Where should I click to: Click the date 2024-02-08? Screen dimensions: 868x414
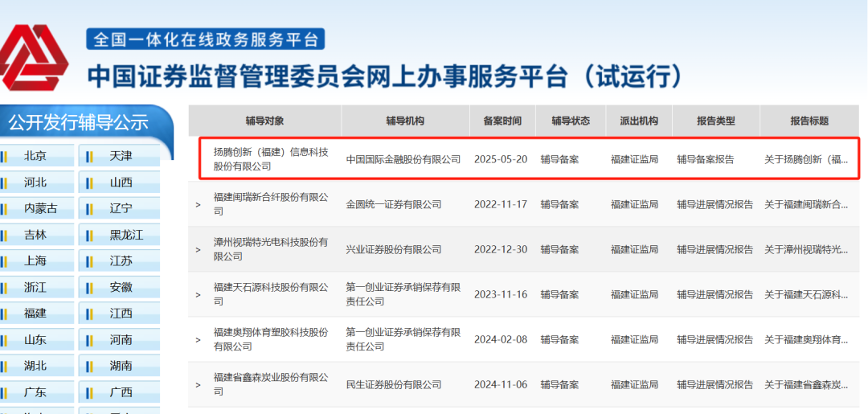coord(501,340)
